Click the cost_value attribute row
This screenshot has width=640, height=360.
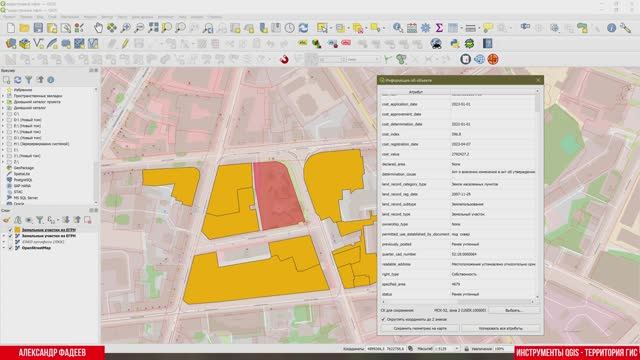click(458, 154)
